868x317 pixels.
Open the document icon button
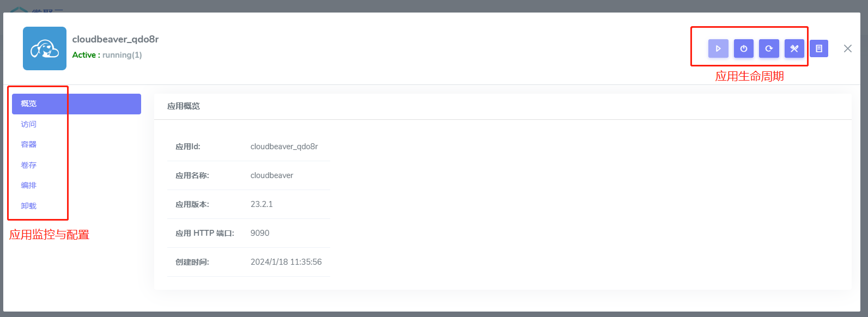tap(819, 48)
